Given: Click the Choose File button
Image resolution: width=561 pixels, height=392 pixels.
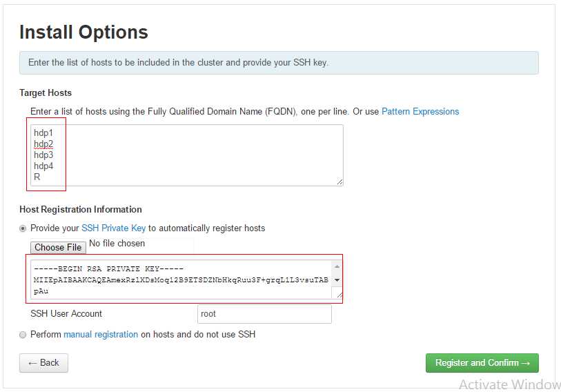Looking at the screenshot, I should pos(58,247).
